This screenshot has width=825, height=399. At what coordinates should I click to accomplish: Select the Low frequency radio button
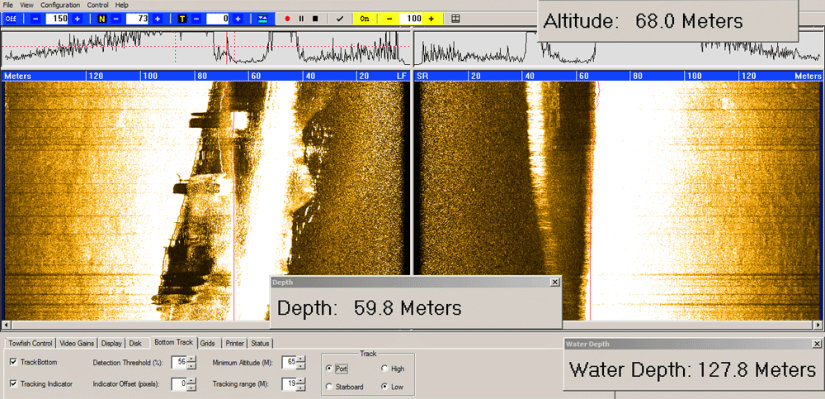pos(384,387)
